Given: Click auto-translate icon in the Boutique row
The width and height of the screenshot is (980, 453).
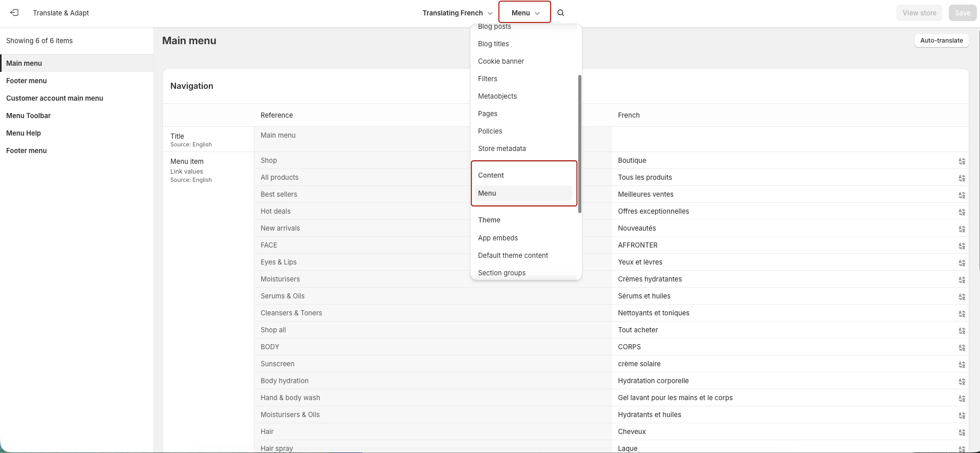Looking at the screenshot, I should coord(962,161).
